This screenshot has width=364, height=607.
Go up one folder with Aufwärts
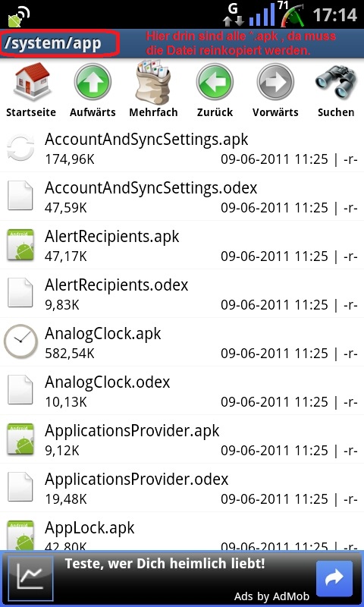93,82
